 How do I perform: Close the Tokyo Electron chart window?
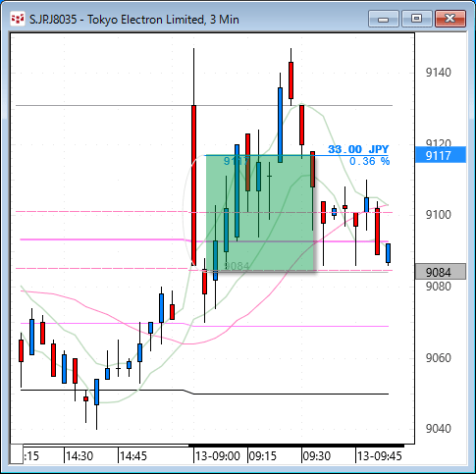[x=450, y=19]
